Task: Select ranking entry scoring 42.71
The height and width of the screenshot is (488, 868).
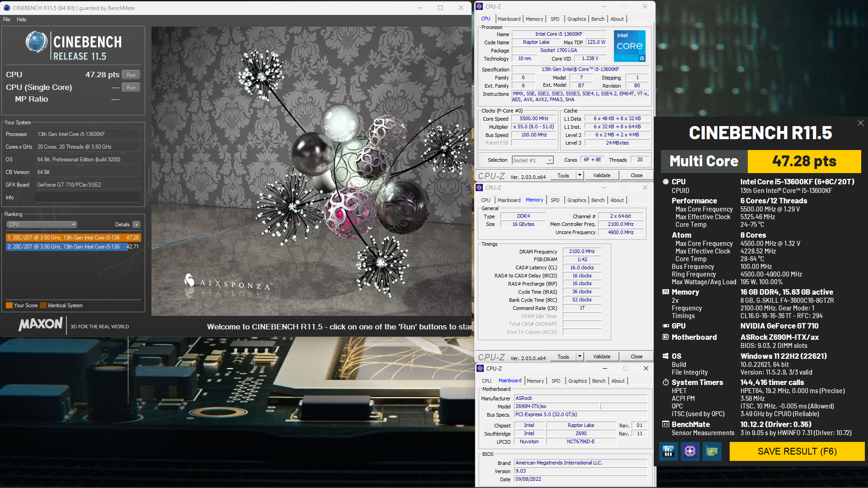Action: click(73, 247)
